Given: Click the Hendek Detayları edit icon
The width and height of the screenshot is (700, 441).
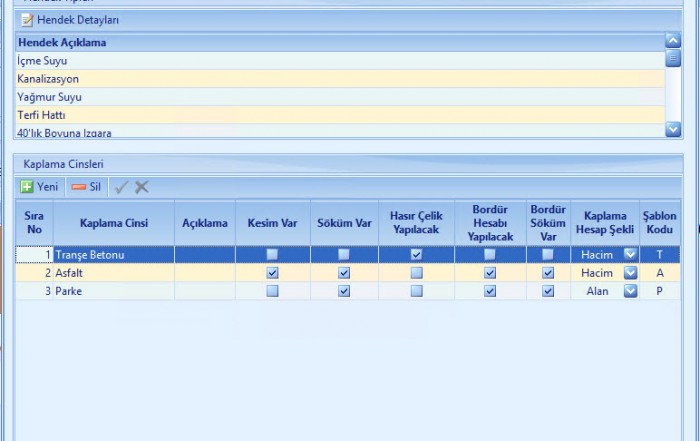Looking at the screenshot, I should [x=28, y=20].
